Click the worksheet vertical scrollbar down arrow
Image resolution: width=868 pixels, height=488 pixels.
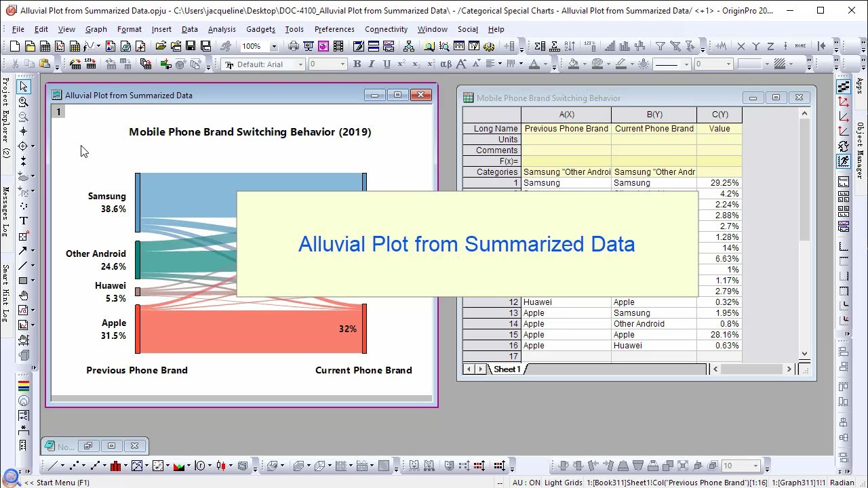(x=804, y=353)
